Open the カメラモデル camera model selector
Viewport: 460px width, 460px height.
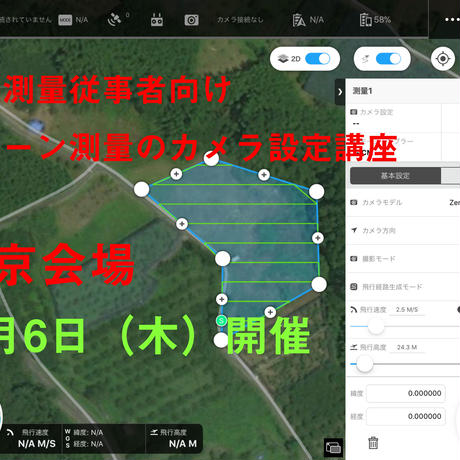coord(403,202)
